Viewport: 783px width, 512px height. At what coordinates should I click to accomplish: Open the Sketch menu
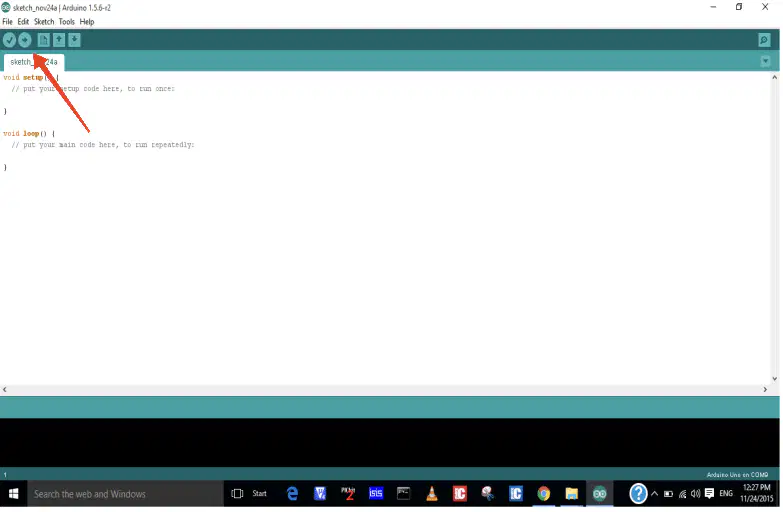[x=44, y=21]
